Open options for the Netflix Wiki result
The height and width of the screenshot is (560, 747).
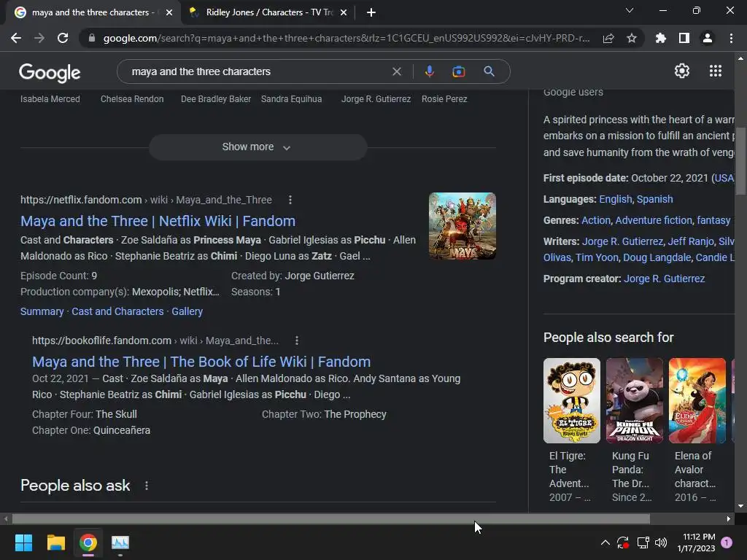290,200
